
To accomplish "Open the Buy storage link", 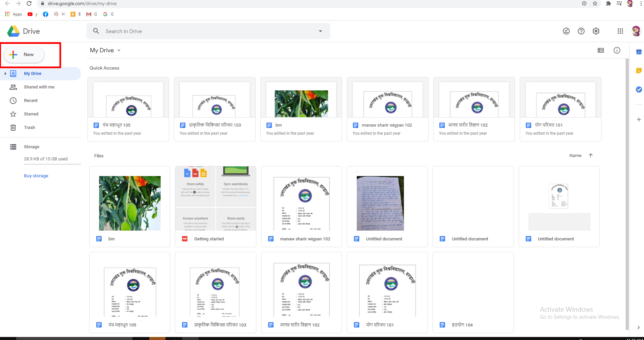I will [x=36, y=176].
